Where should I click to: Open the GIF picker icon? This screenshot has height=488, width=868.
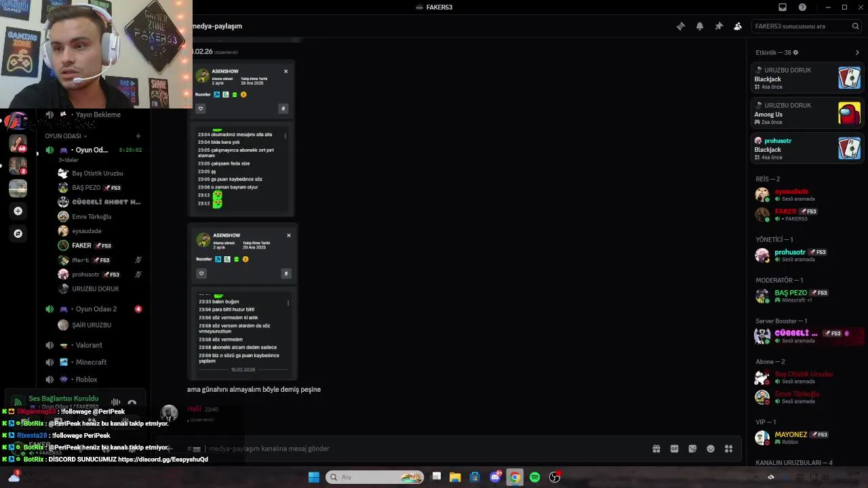coord(675,449)
